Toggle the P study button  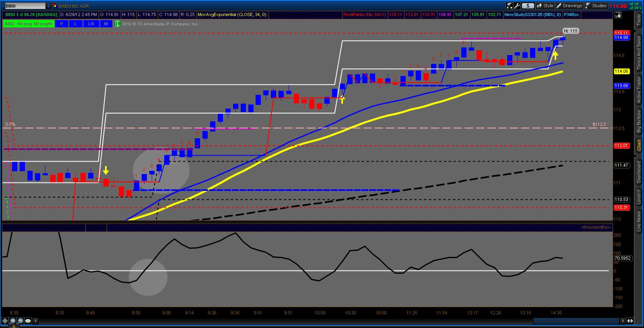pyautogui.click(x=62, y=24)
